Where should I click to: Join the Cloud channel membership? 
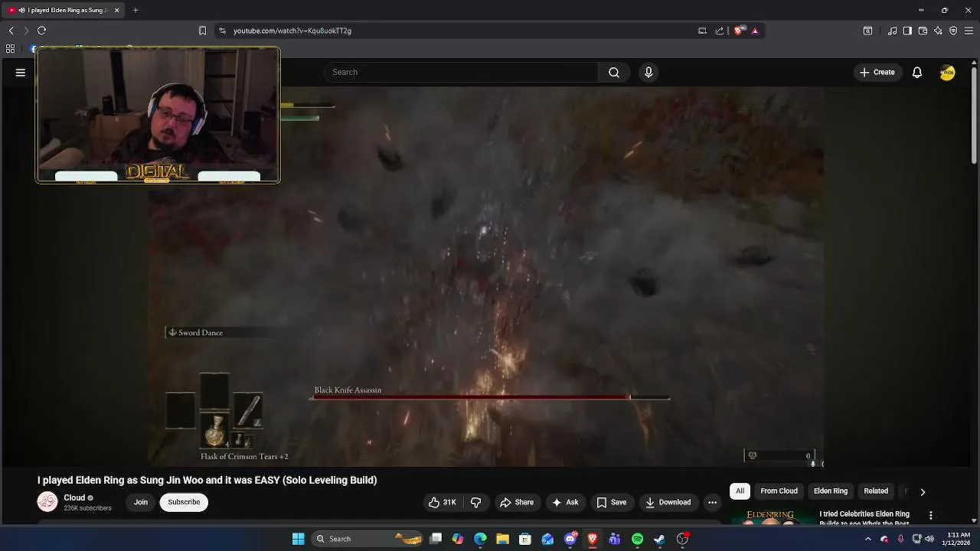coord(141,502)
